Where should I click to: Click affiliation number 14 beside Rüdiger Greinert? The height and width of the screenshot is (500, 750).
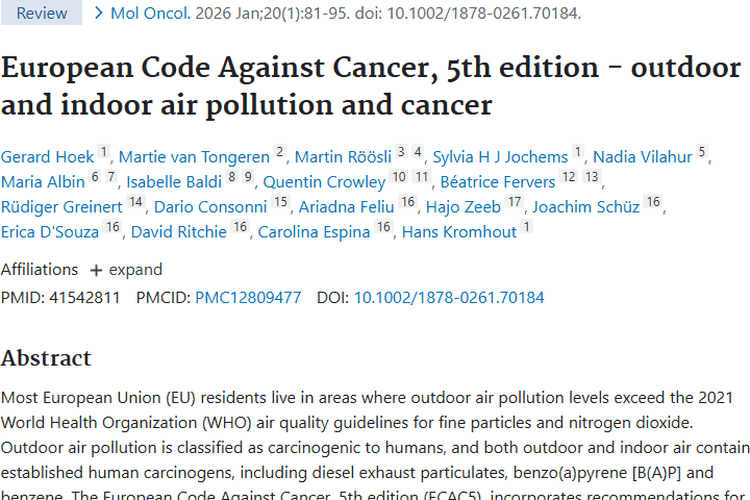coord(137,203)
